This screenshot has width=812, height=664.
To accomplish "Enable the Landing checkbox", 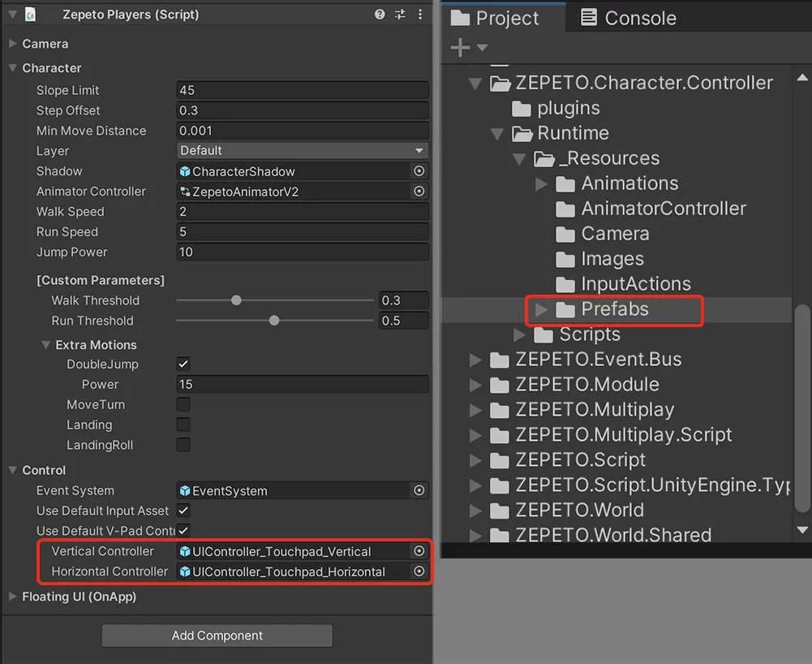I will (183, 425).
